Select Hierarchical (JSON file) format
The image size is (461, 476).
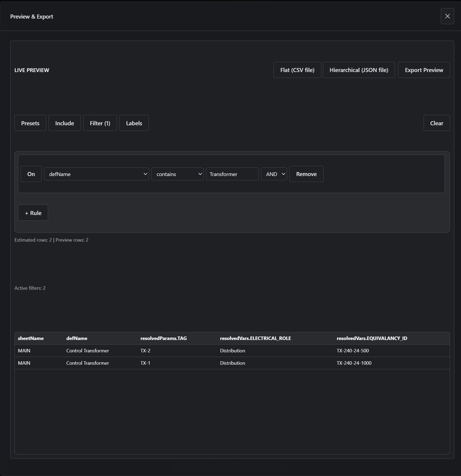point(359,70)
